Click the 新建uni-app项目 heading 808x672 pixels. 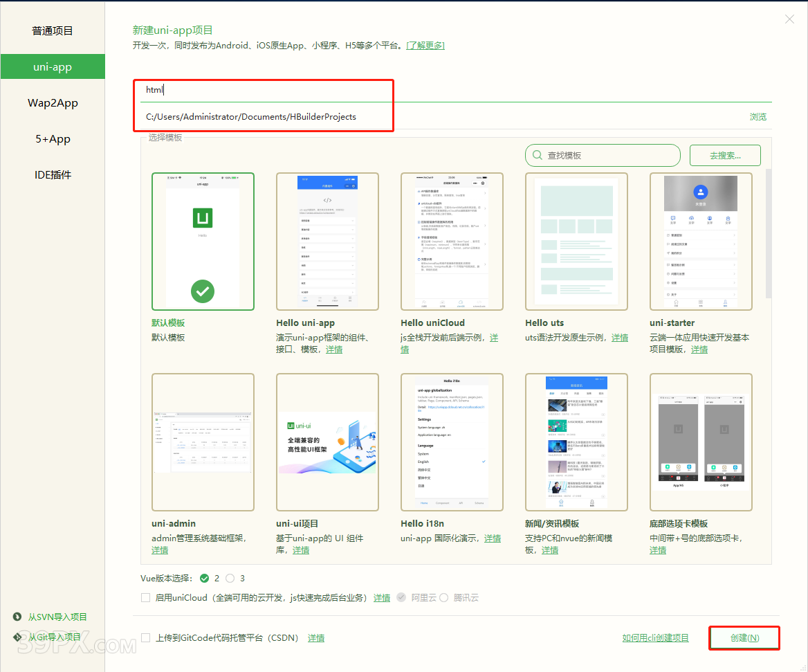click(173, 30)
